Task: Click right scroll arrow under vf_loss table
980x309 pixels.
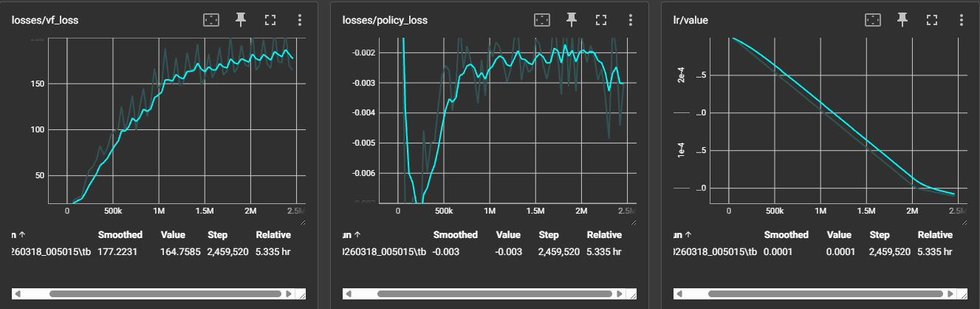Action: tap(288, 293)
